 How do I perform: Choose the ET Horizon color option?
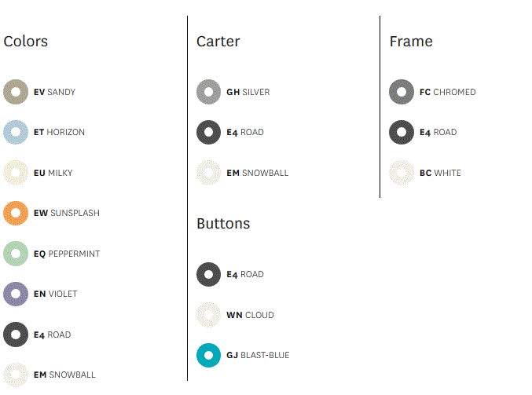tap(16, 133)
